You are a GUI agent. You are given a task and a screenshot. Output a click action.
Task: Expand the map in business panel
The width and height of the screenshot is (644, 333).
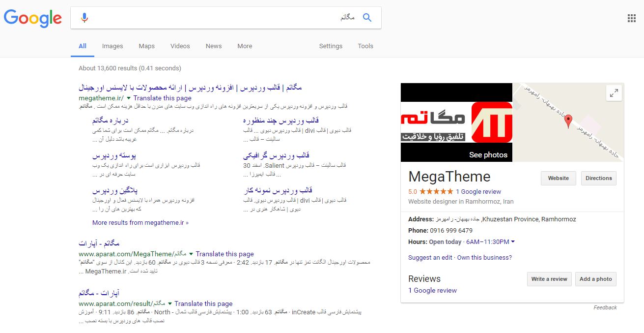(x=614, y=93)
